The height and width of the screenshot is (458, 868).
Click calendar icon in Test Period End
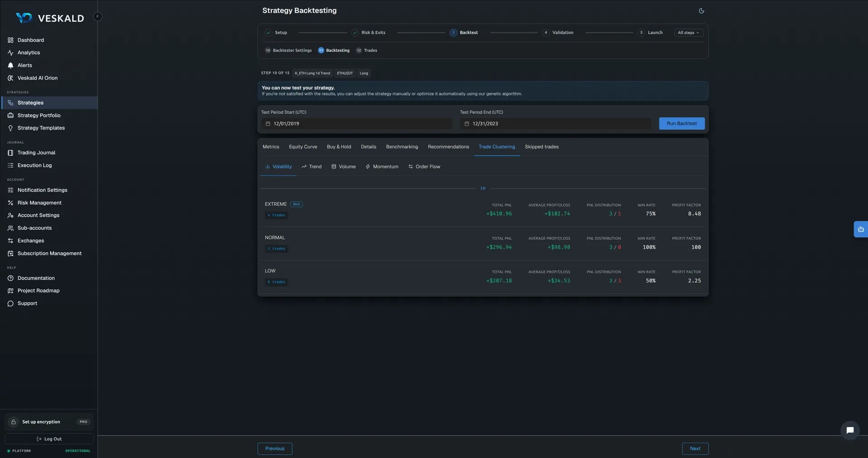(467, 124)
